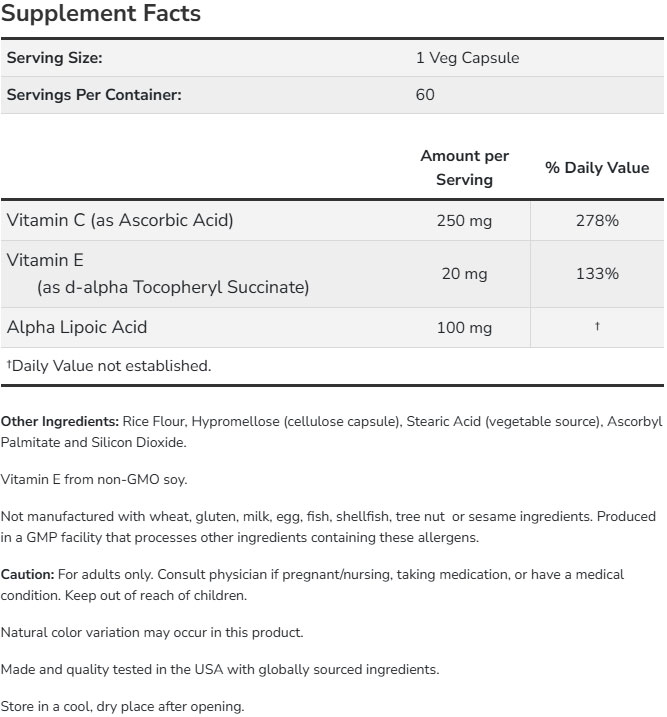Select the 1 Veg Capsule value
The image size is (667, 717).
click(x=467, y=58)
